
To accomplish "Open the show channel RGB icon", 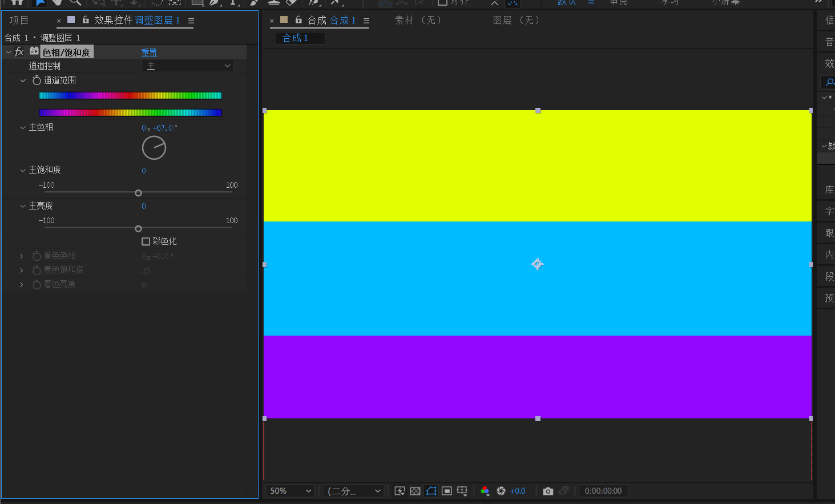I will [x=485, y=491].
